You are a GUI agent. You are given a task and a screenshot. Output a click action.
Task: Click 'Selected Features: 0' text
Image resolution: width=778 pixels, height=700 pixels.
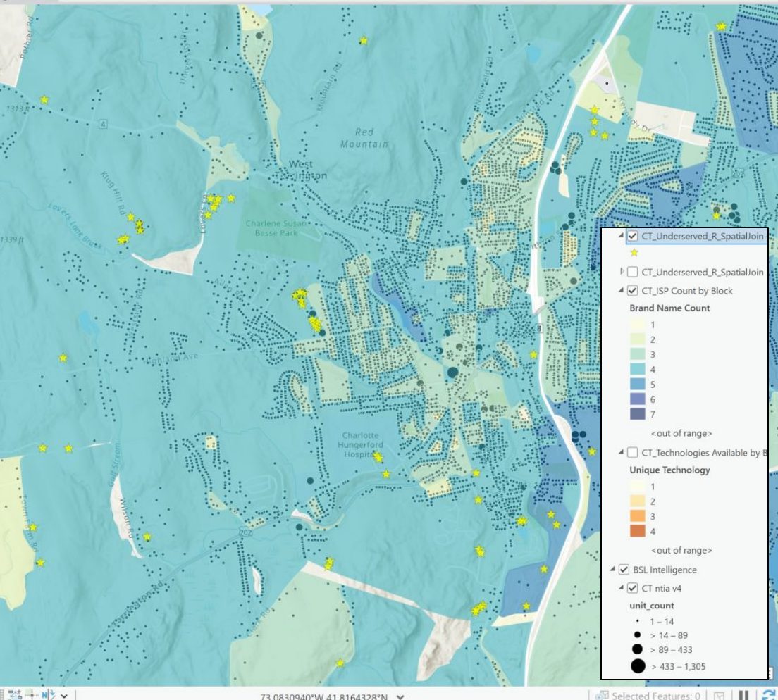coord(656,696)
